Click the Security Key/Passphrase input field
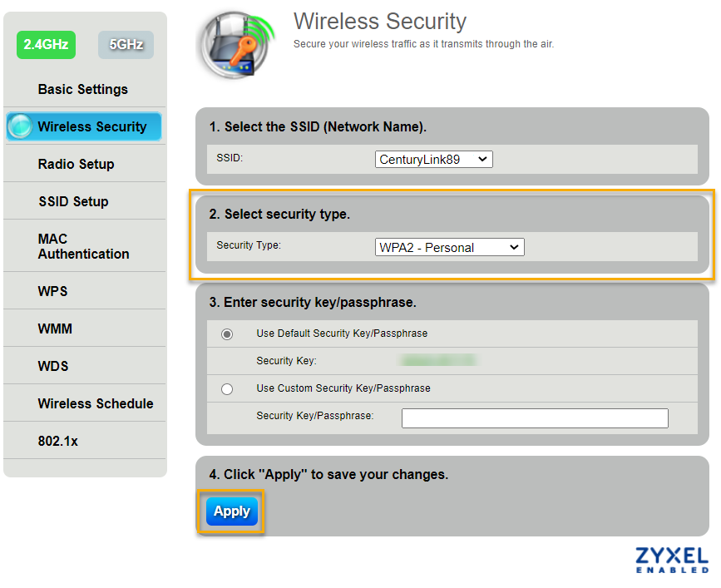Screen dimensions: 721x588 [x=535, y=418]
